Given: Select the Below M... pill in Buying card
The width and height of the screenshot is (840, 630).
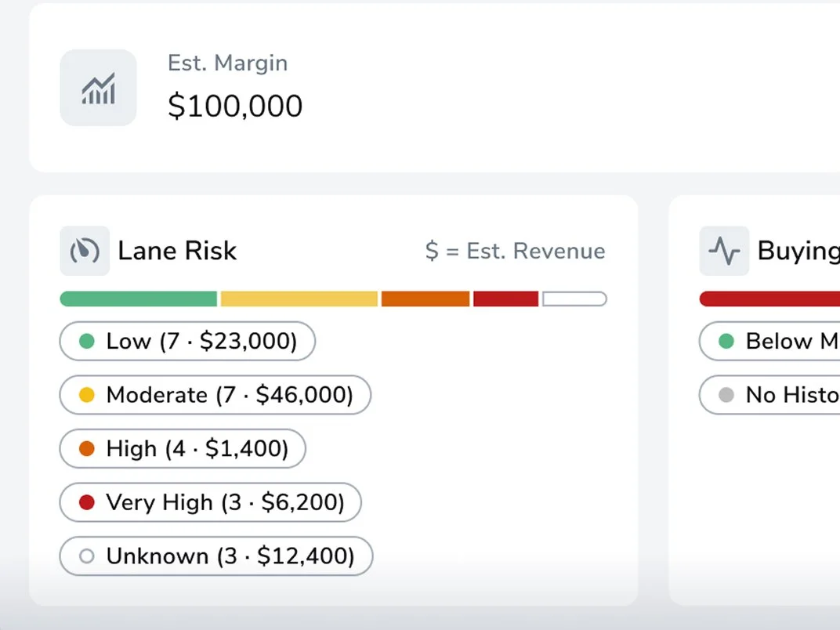Looking at the screenshot, I should tap(769, 342).
